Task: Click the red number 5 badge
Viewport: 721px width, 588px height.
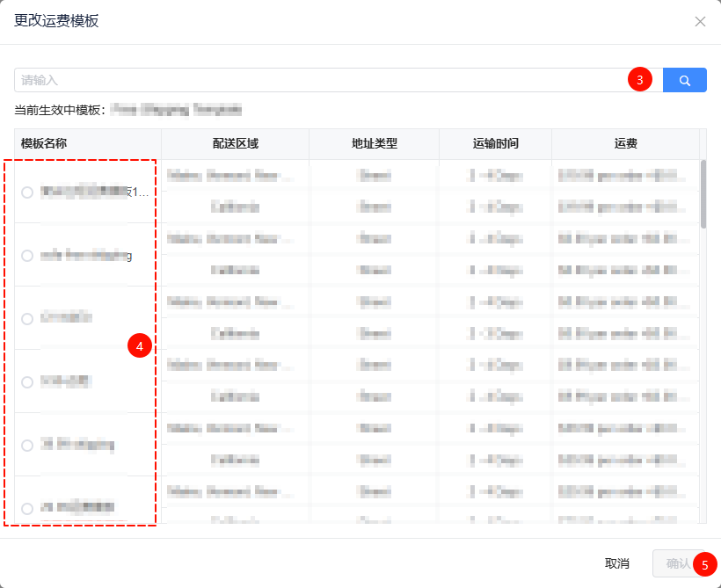Action: pos(704,563)
